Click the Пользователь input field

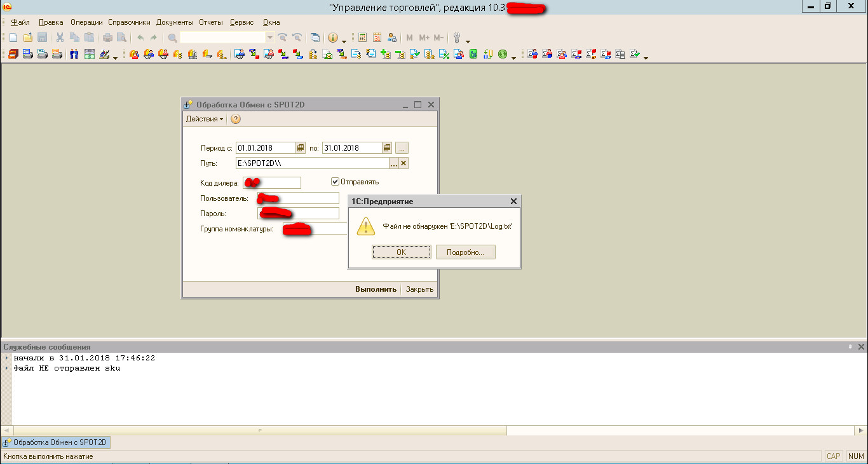(x=298, y=198)
